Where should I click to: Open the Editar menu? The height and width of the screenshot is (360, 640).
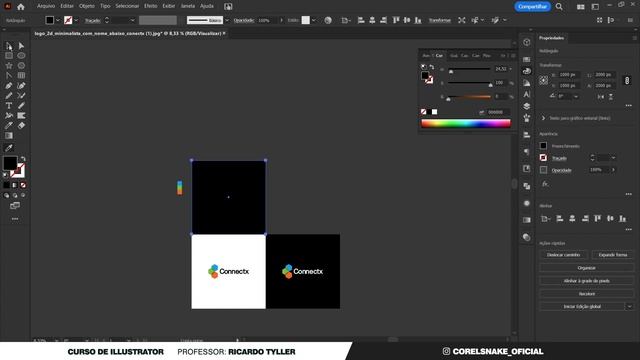pos(67,6)
